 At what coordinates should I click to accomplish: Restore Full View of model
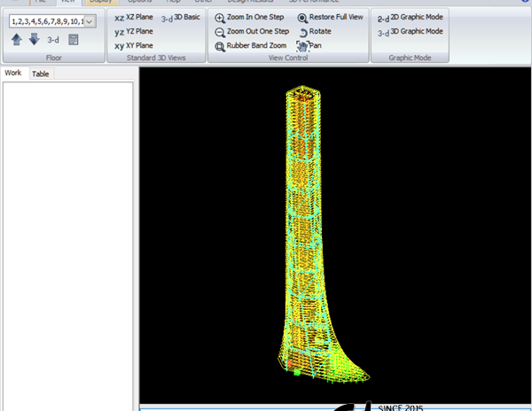tap(329, 17)
